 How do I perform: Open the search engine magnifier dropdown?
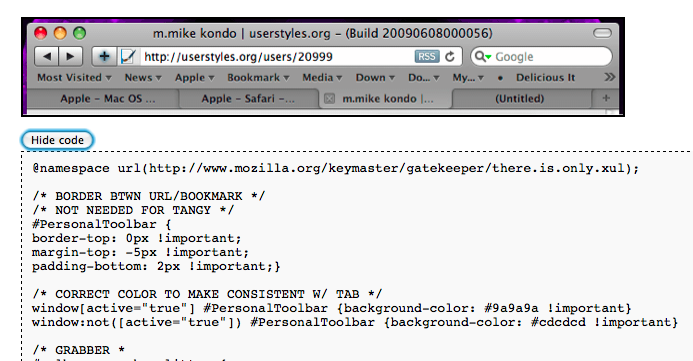[x=483, y=57]
